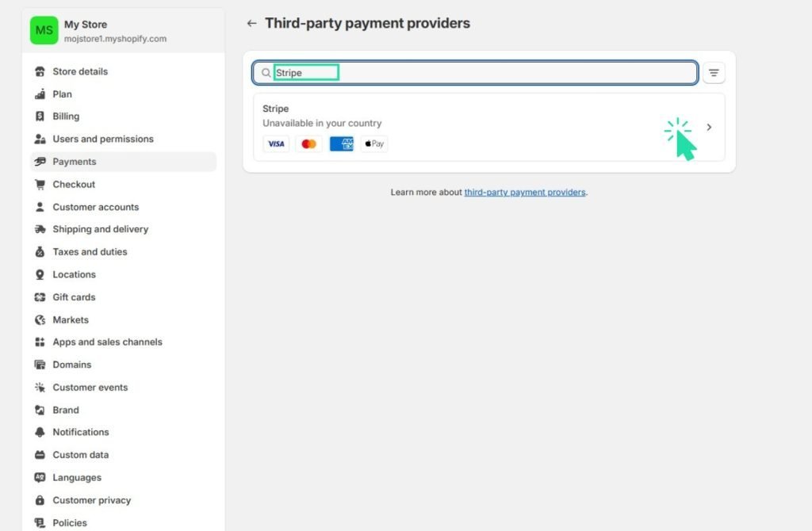Click the Customer privacy lock icon
The width and height of the screenshot is (812, 531).
pos(40,500)
